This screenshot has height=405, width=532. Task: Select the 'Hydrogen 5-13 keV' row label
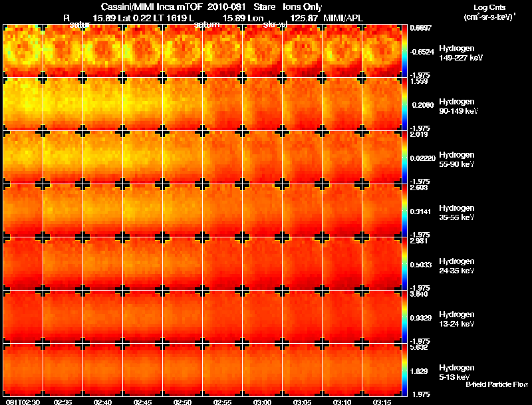456,372
